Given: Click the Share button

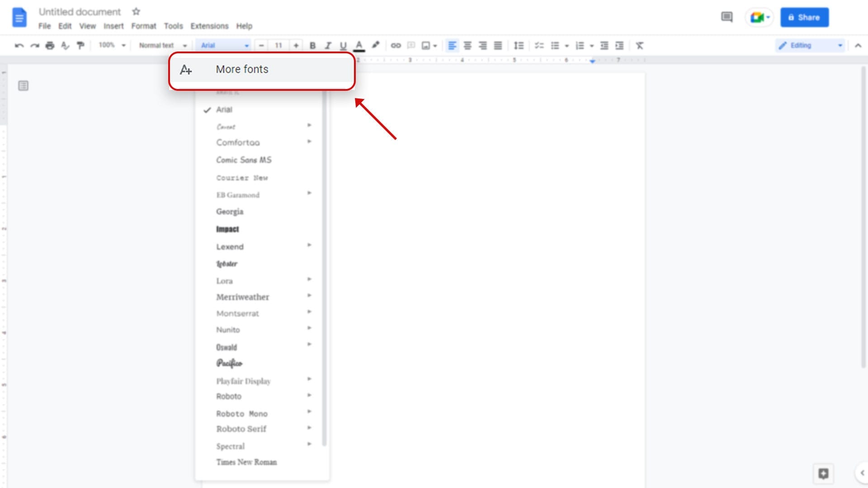Looking at the screenshot, I should pos(804,17).
